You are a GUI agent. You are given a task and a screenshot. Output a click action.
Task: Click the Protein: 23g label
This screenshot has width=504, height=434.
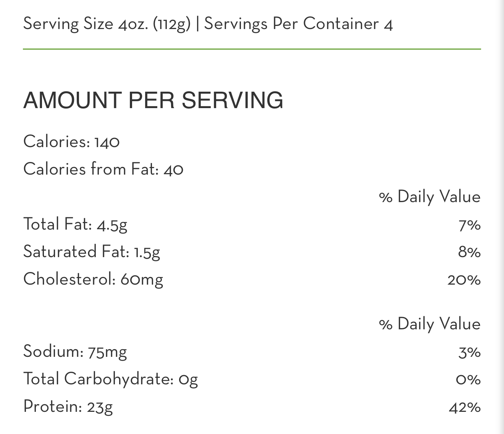(x=68, y=406)
